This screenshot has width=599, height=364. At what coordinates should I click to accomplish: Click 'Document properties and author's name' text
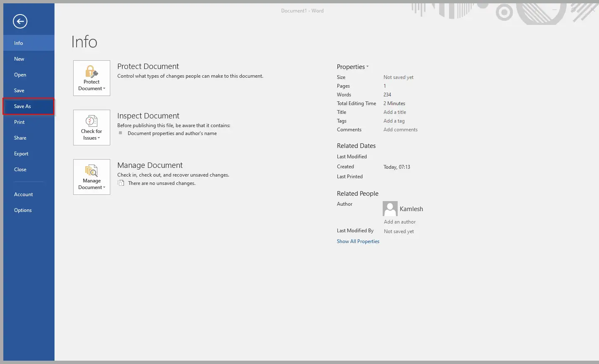[172, 133]
